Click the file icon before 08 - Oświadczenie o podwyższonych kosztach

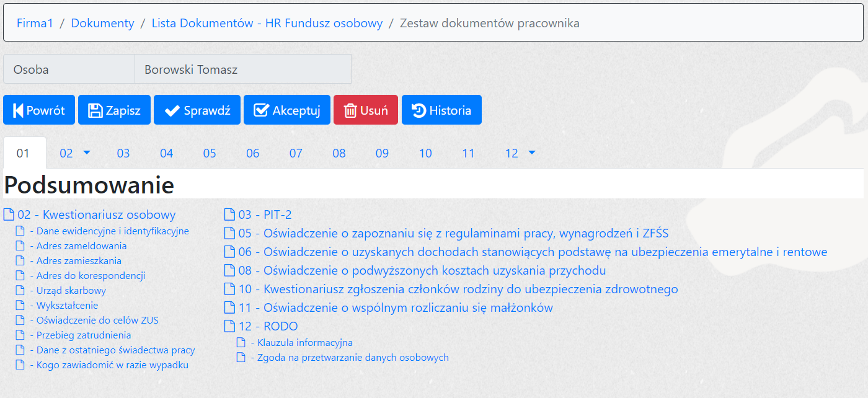coord(229,271)
